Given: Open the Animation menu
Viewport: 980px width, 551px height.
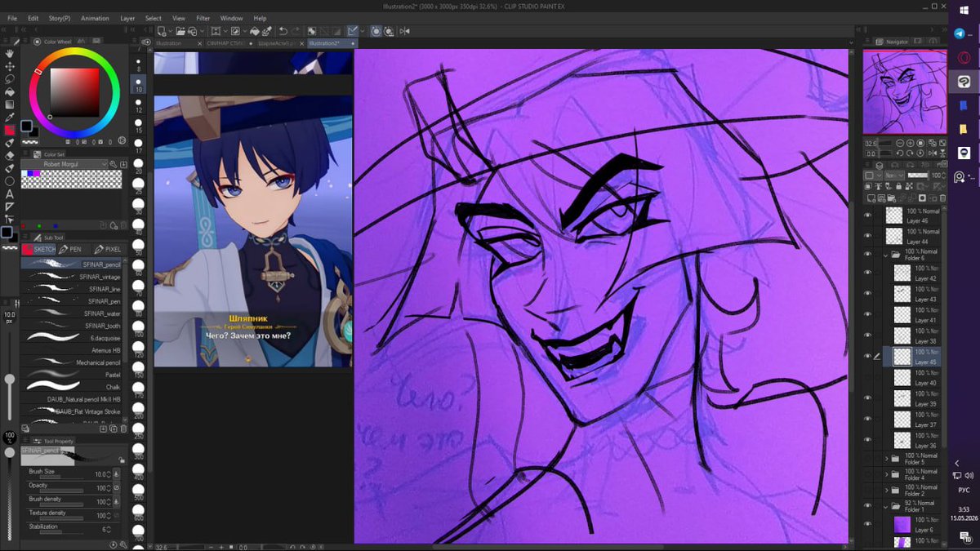Looking at the screenshot, I should pos(95,18).
